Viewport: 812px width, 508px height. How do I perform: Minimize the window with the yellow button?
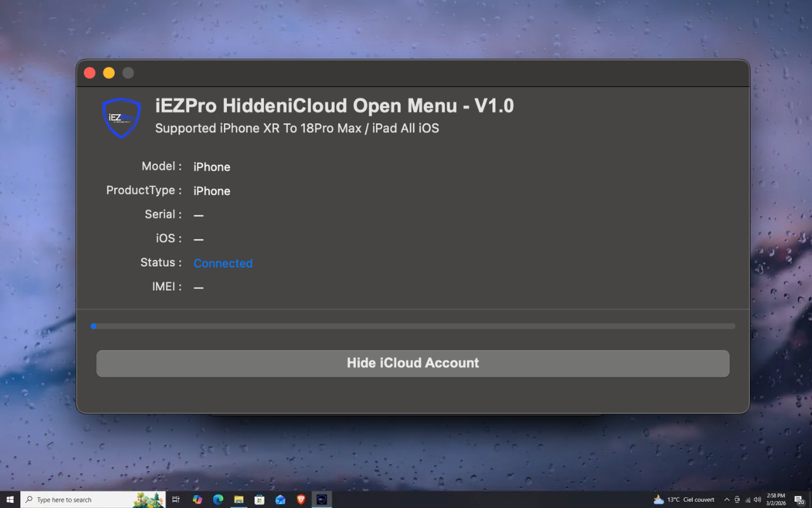(109, 73)
